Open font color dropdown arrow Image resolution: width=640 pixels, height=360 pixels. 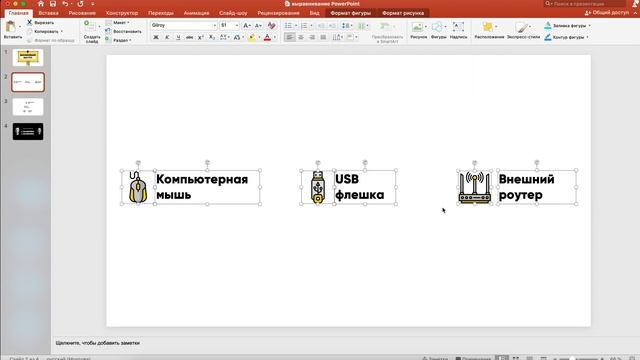275,38
